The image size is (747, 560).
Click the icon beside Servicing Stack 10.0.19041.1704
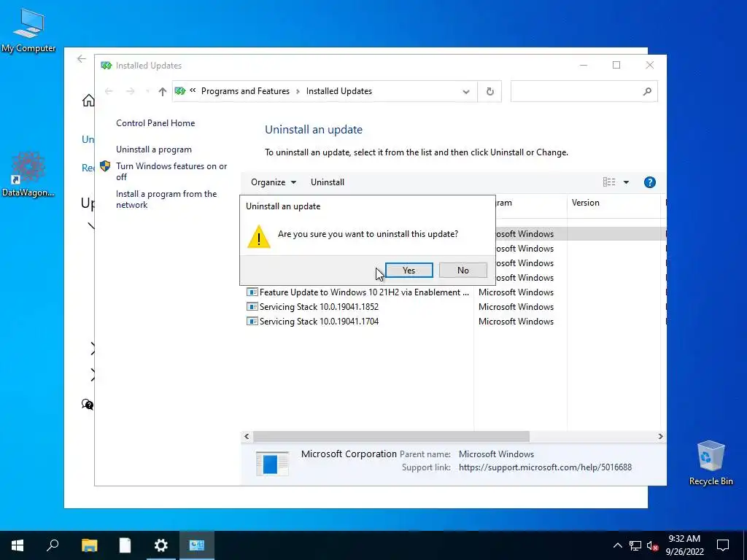pos(252,322)
